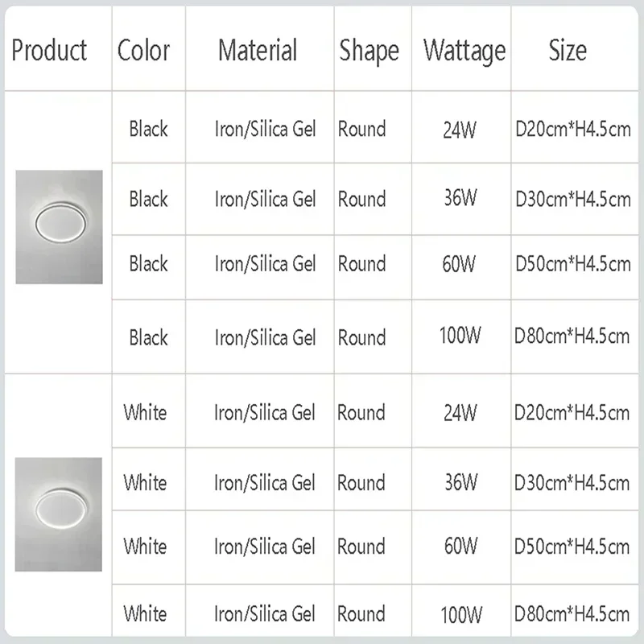Select the Black 60W wattage cell

tap(459, 264)
